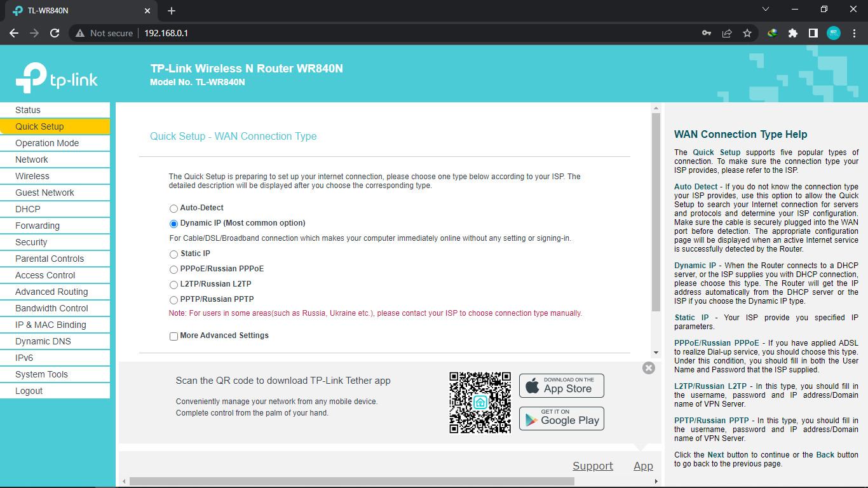
Task: Open the saved passwords key icon
Action: pyautogui.click(x=707, y=33)
